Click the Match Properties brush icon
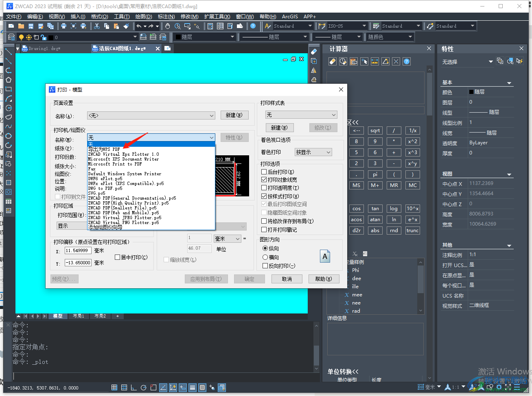 (x=126, y=26)
